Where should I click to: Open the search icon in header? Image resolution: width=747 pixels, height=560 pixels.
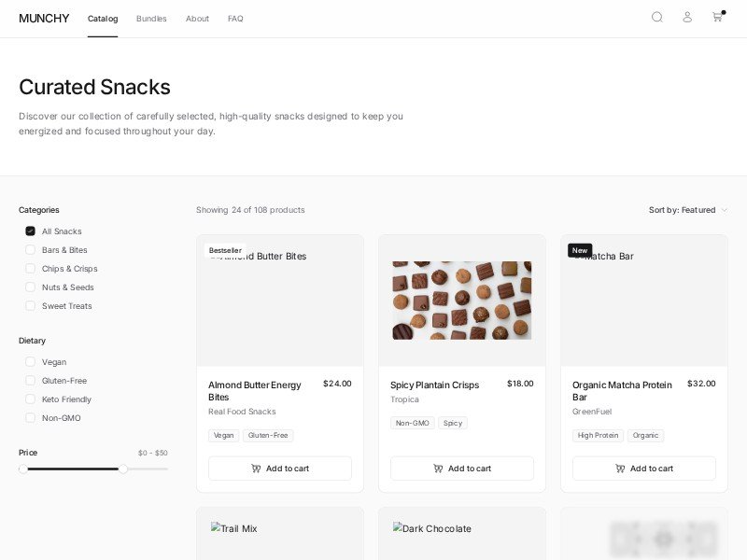(657, 17)
